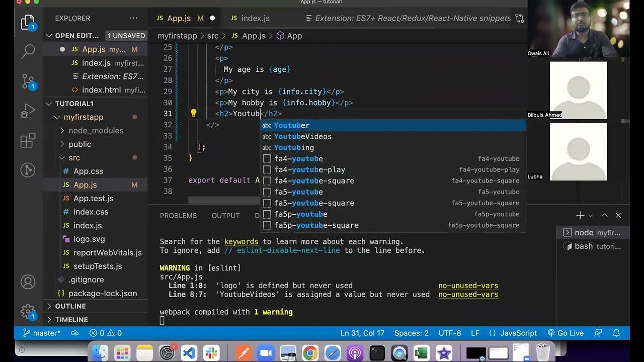Collapse the Open Editors section
Image resolution: width=644 pixels, height=362 pixels.
(49, 36)
